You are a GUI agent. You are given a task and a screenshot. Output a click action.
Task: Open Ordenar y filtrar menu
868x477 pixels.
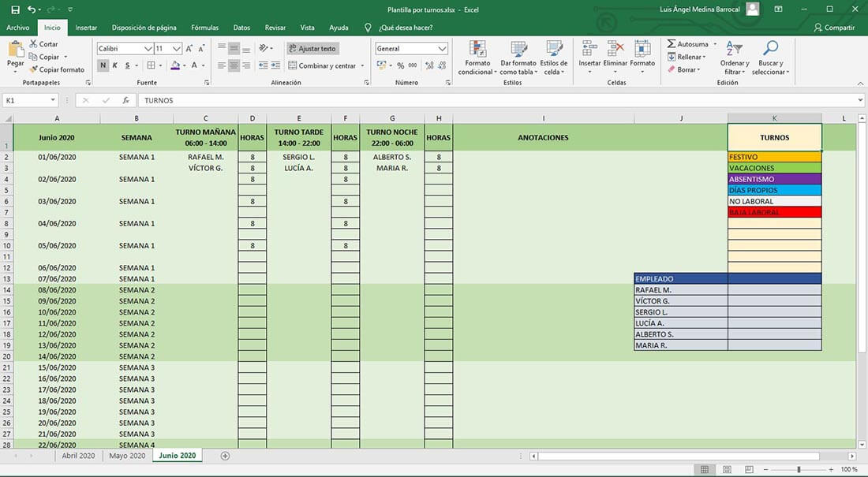click(x=735, y=58)
